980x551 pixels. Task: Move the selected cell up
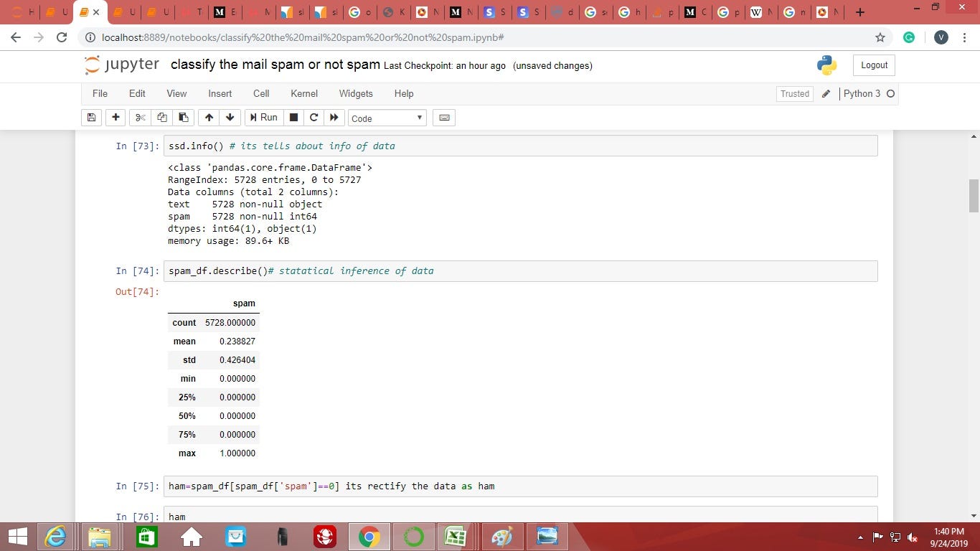pos(208,117)
